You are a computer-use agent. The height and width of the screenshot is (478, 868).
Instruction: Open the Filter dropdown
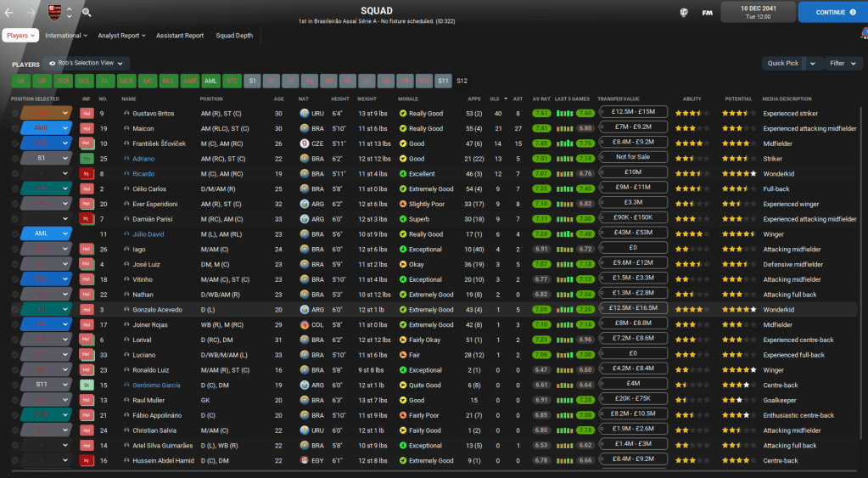(842, 63)
